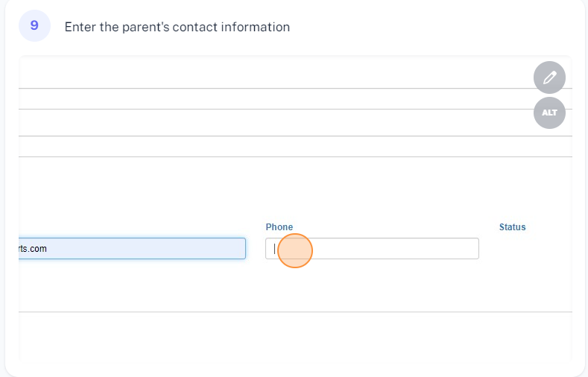Click the pencil edit icon
Screen dimensions: 588x377
[x=549, y=77]
